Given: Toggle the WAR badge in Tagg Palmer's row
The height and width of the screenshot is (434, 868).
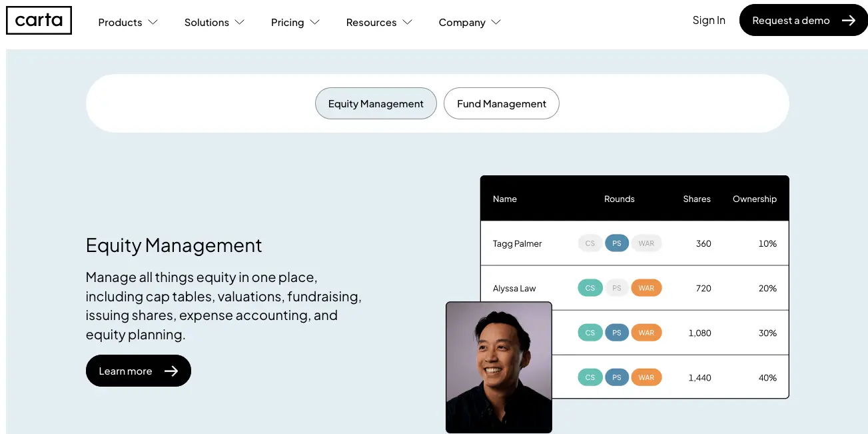Looking at the screenshot, I should coord(646,243).
